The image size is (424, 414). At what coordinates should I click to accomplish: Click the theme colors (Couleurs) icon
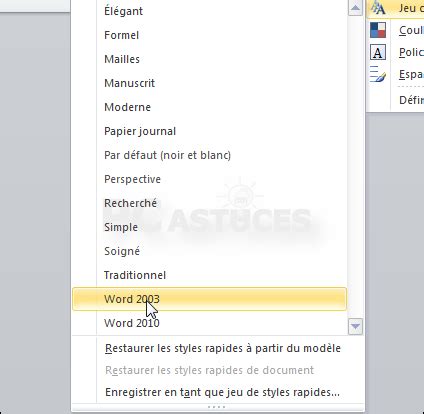pos(378,30)
